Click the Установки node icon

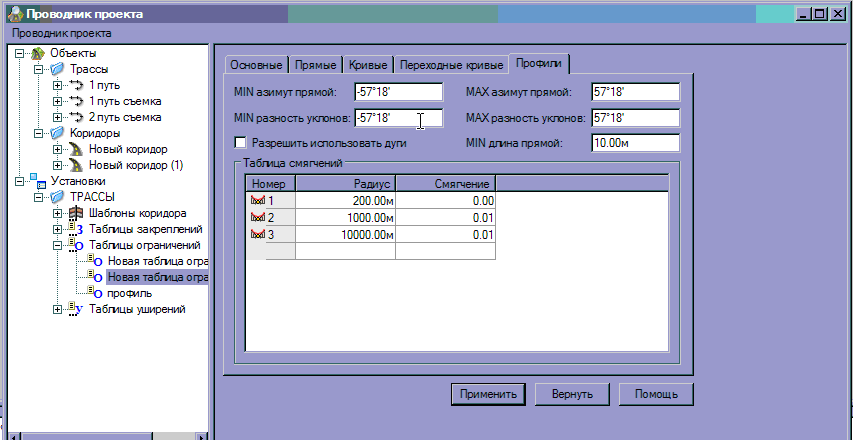37,181
